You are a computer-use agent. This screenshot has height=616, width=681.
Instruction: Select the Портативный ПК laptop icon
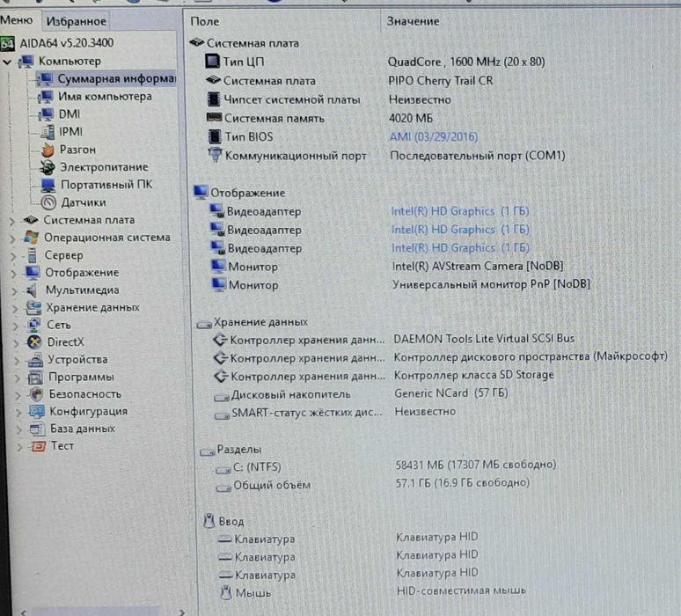48,185
